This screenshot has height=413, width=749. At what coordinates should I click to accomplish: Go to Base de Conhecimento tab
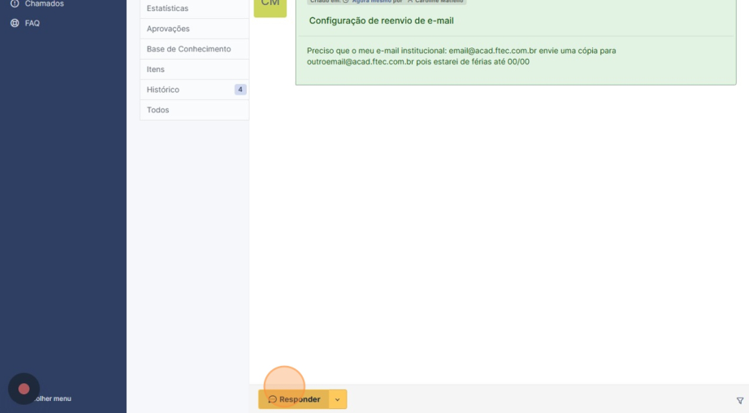188,49
